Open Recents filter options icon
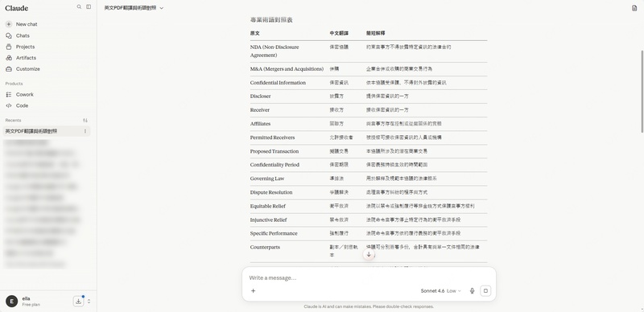 (85, 121)
